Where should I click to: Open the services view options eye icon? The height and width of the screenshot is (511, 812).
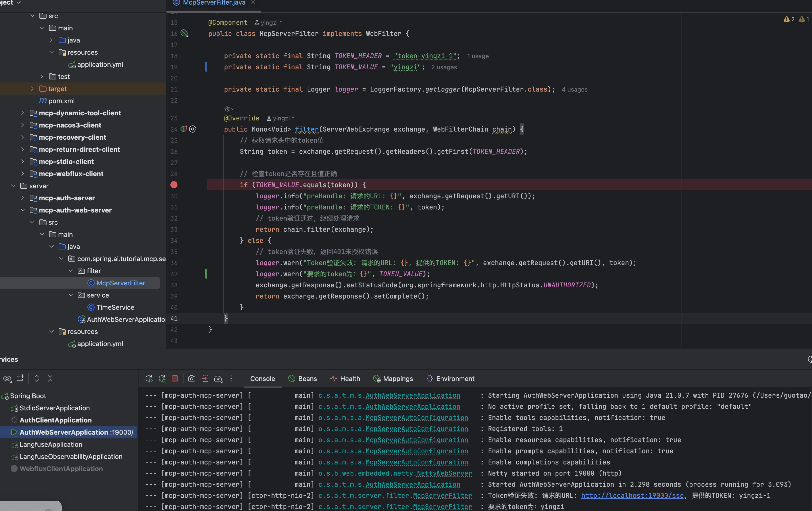pos(7,379)
